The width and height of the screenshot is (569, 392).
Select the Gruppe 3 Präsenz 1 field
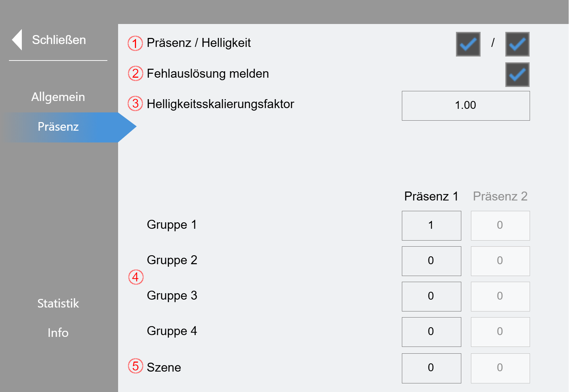[431, 296]
